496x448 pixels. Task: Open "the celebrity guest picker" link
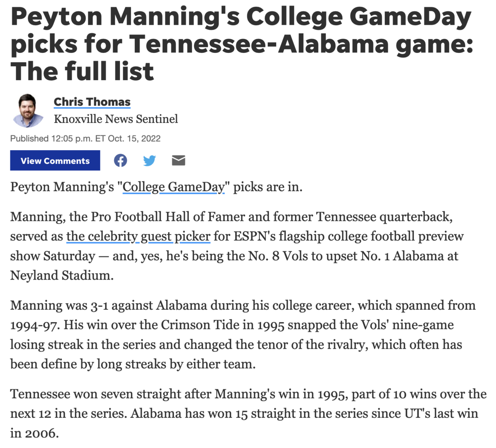(138, 236)
